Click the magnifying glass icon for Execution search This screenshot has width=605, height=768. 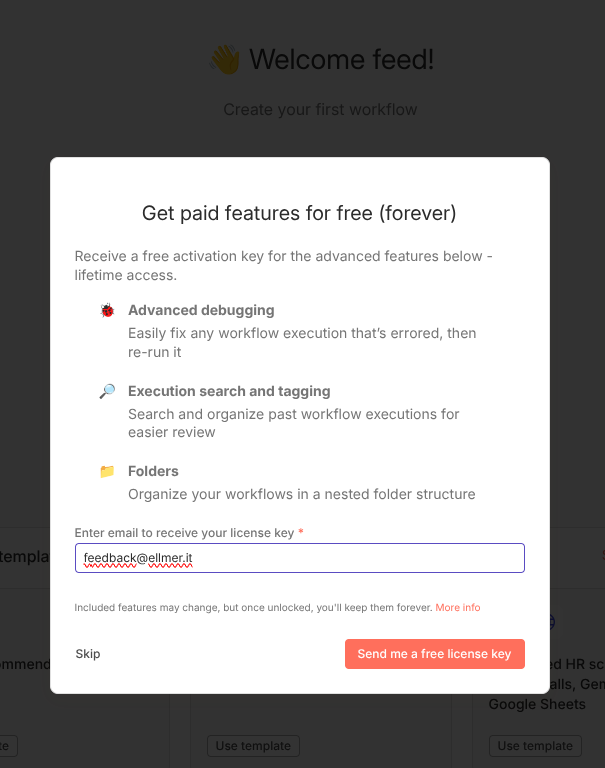coord(107,391)
